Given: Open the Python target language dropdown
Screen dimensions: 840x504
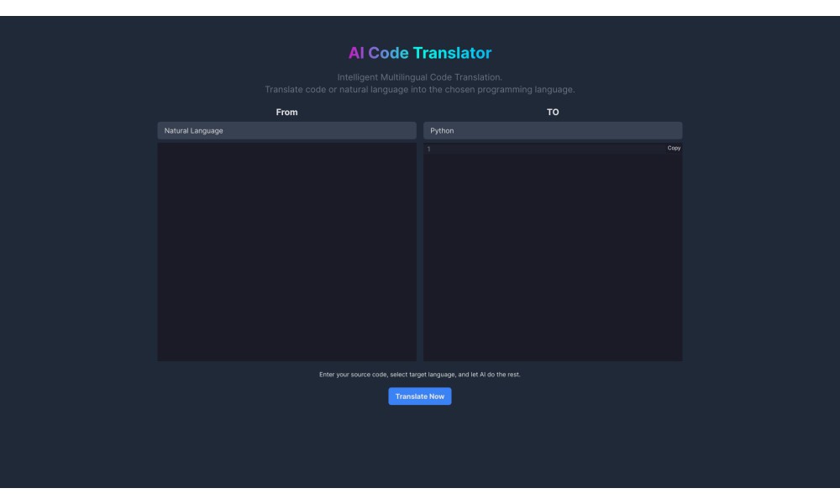Looking at the screenshot, I should click(x=553, y=131).
